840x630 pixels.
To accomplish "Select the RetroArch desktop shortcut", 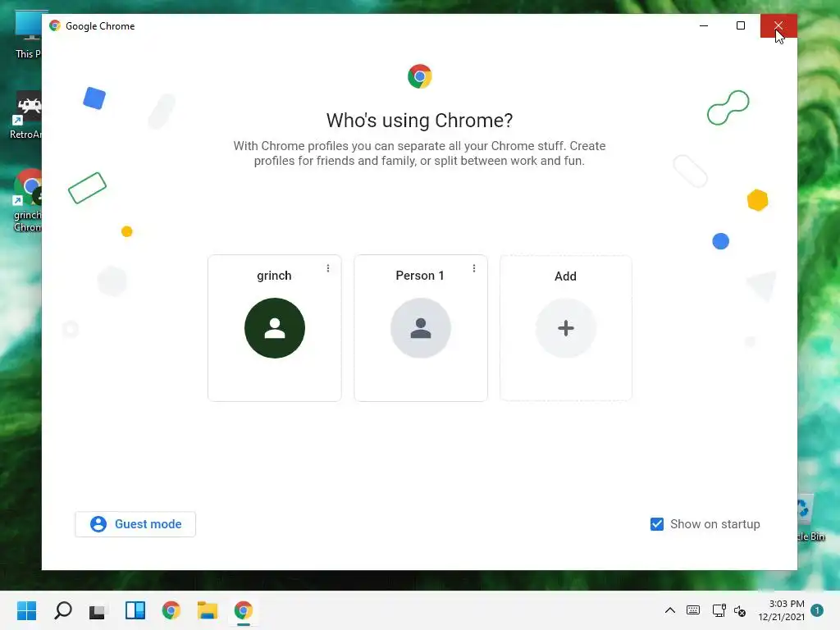I will point(25,116).
